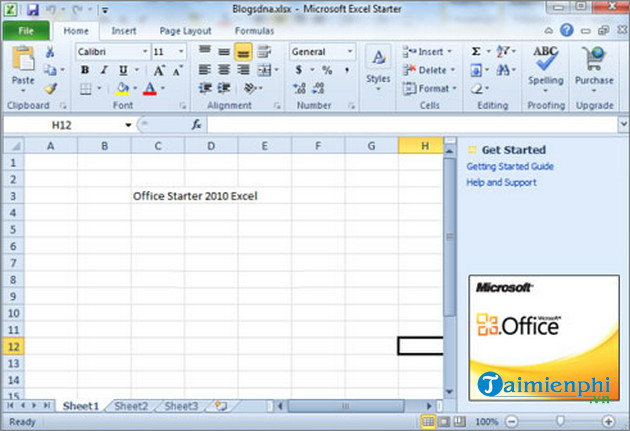Screen dimensions: 630x431
Task: Center text horizontally
Action: tap(224, 70)
